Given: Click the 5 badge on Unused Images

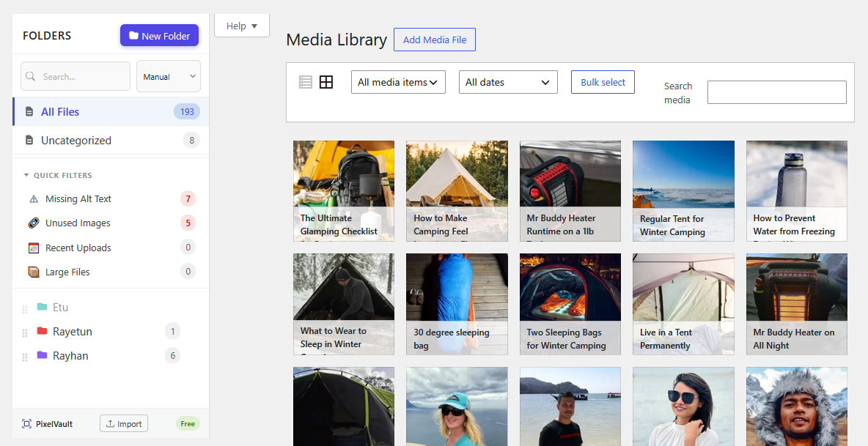Looking at the screenshot, I should click(x=188, y=223).
